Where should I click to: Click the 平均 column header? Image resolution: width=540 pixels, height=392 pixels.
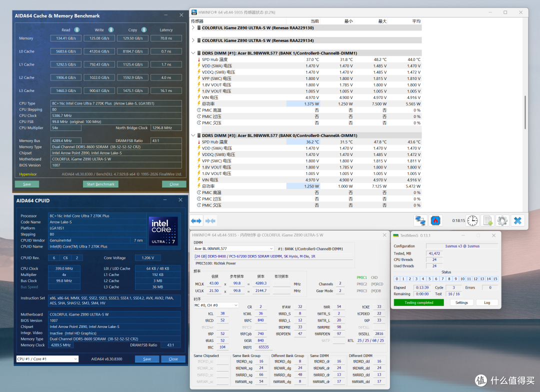pos(416,21)
